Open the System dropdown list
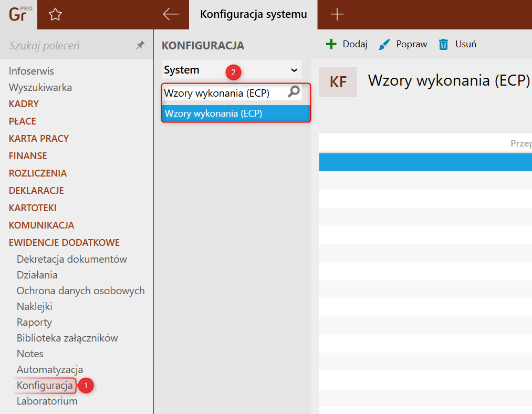Viewport: 532px width, 414px height. [232, 70]
